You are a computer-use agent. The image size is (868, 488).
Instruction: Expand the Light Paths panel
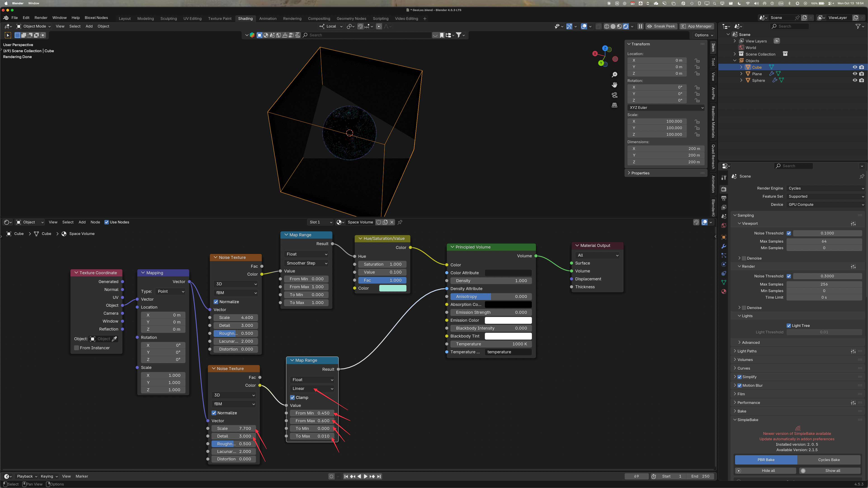point(747,351)
